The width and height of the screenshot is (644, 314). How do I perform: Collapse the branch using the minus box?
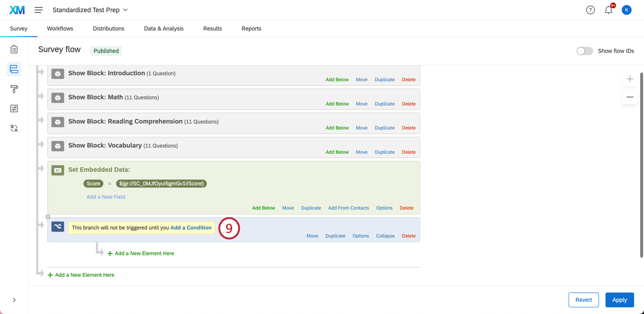48,217
